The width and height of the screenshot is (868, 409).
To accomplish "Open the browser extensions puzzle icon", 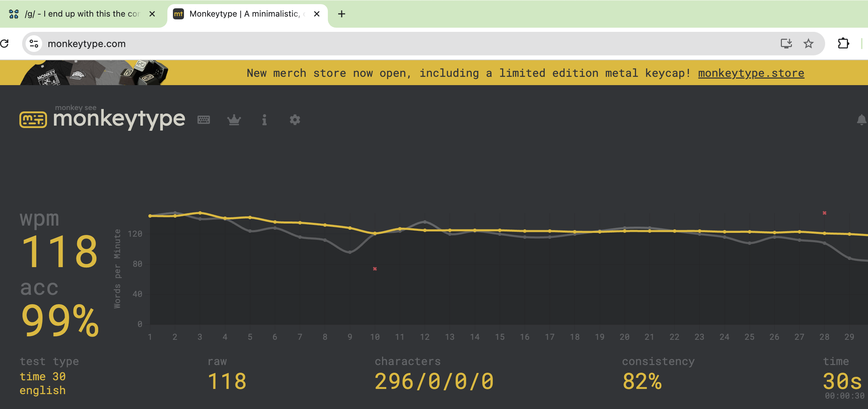I will (843, 44).
